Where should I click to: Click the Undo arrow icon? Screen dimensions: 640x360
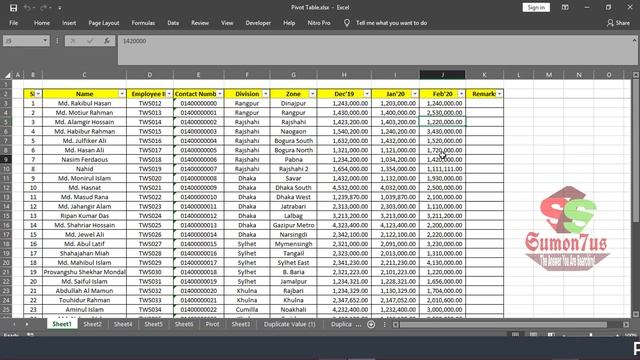27,8
